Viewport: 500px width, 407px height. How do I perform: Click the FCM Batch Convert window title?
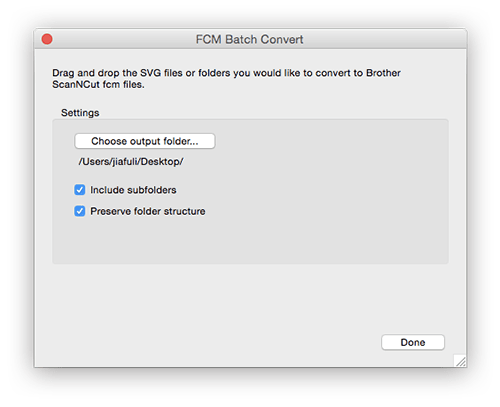click(249, 39)
